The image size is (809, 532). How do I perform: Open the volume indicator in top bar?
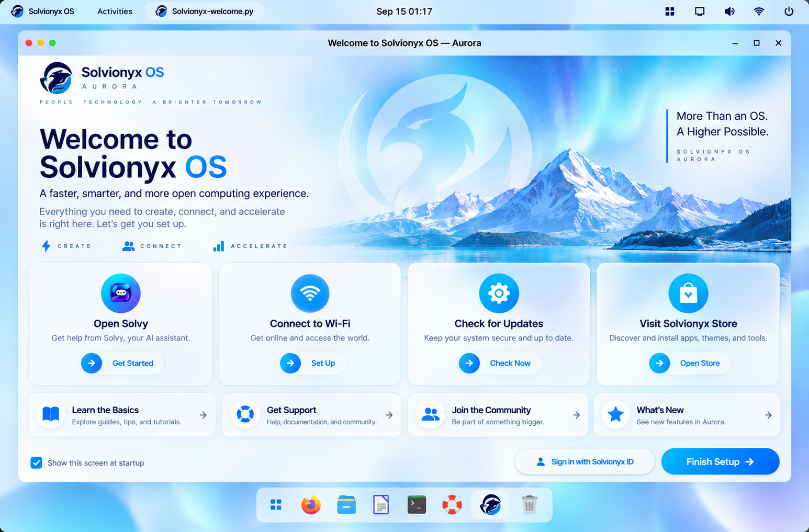729,12
